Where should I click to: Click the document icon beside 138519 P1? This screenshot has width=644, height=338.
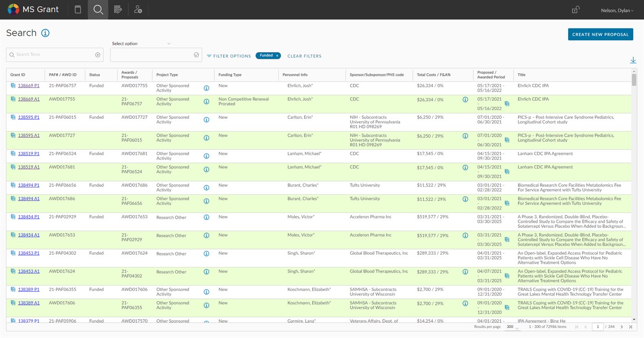click(13, 153)
